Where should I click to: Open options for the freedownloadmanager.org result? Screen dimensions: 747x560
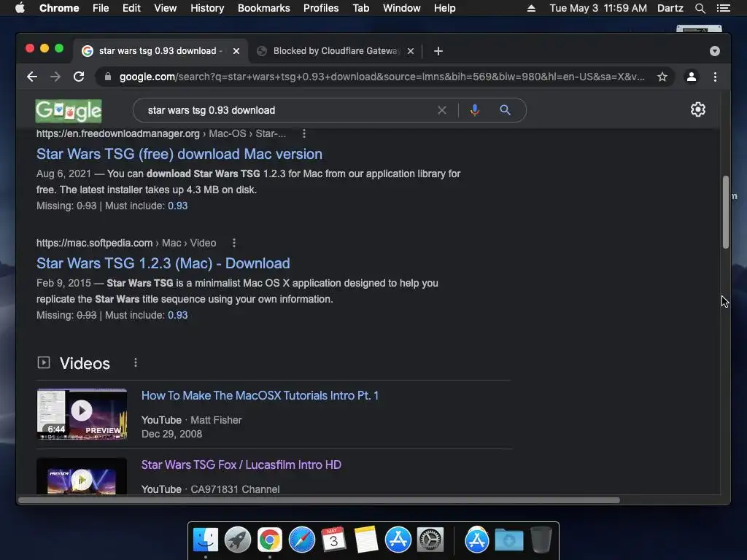pyautogui.click(x=304, y=134)
